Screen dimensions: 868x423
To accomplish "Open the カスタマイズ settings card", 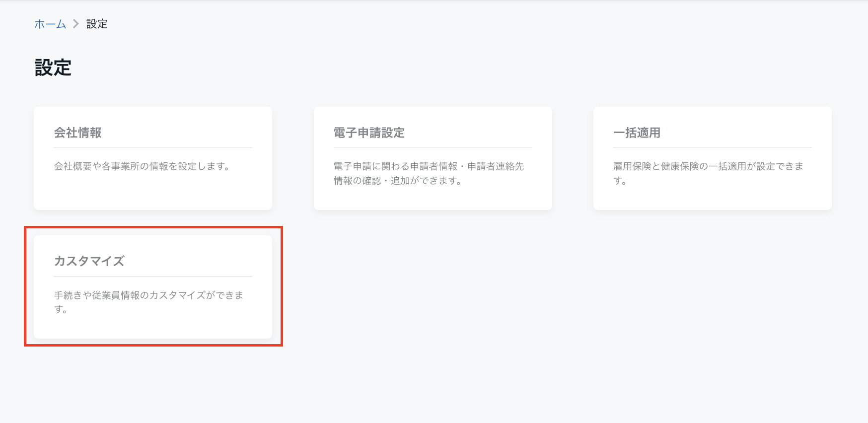I will click(x=153, y=287).
